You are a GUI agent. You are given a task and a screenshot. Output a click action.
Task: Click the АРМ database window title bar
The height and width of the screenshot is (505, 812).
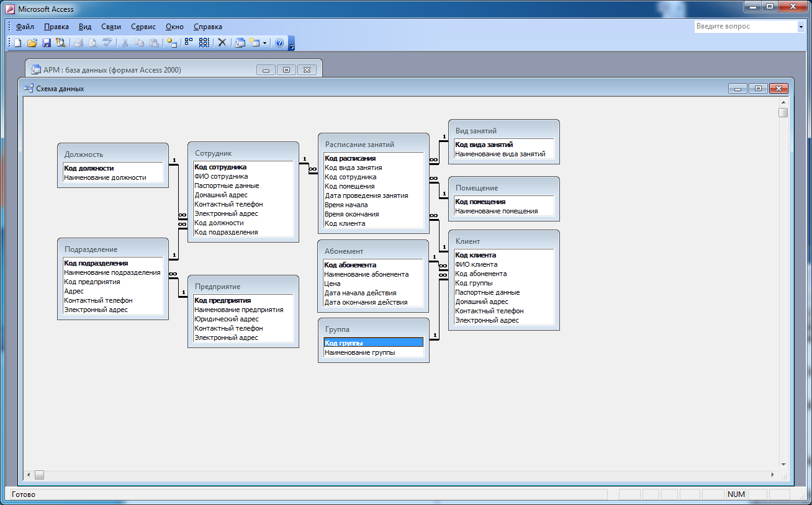173,69
